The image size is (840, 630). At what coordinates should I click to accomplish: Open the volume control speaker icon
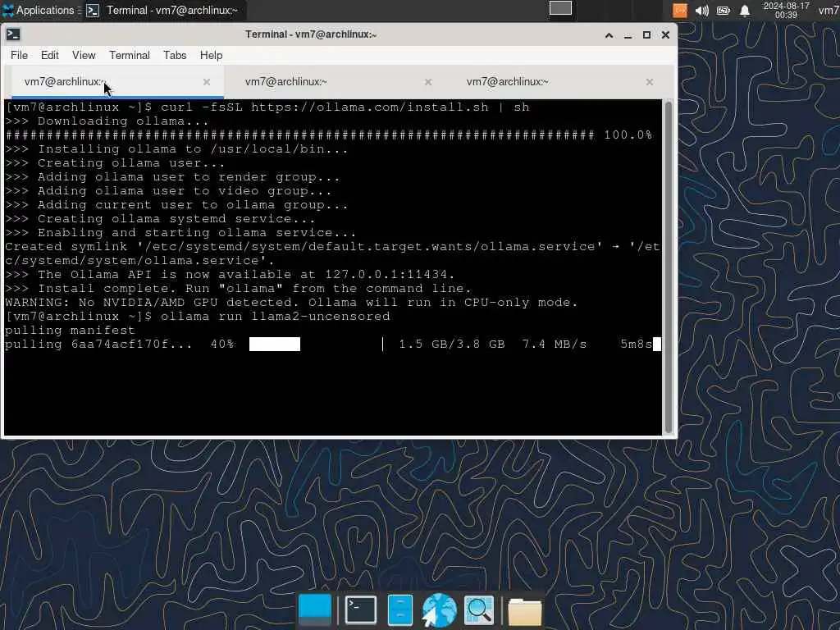[x=702, y=10]
